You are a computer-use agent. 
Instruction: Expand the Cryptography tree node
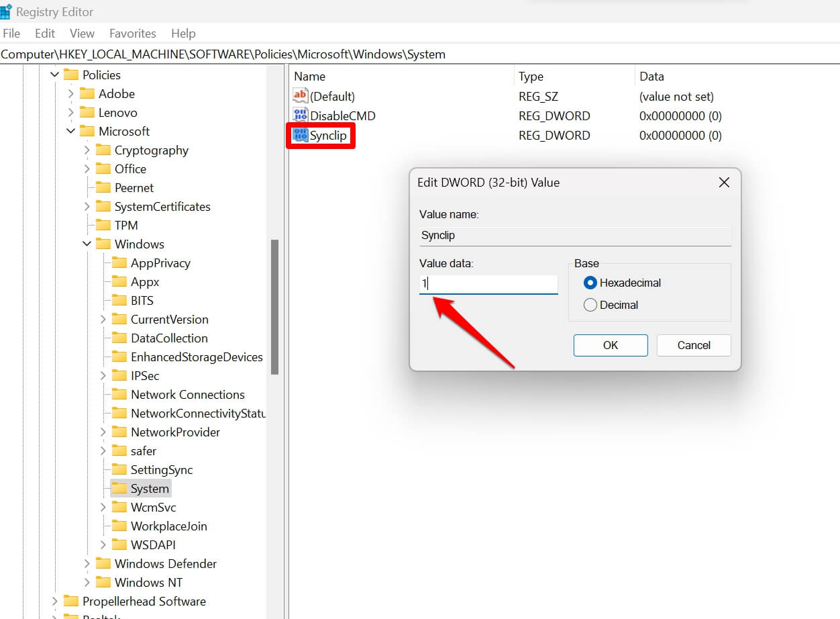87,150
